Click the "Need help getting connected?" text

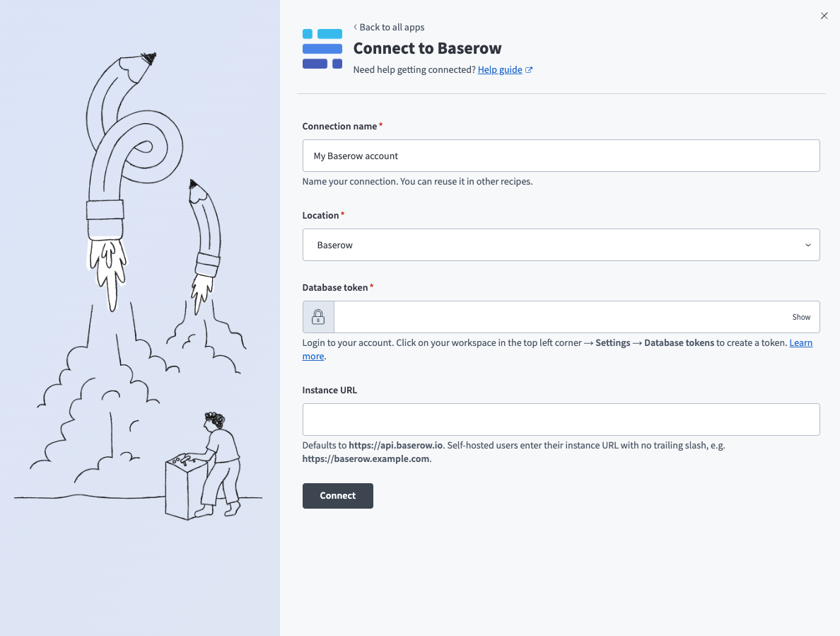click(414, 69)
